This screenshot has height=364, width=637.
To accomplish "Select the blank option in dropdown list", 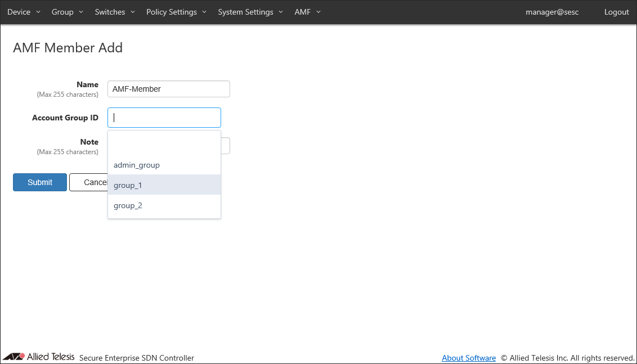I will tap(164, 145).
